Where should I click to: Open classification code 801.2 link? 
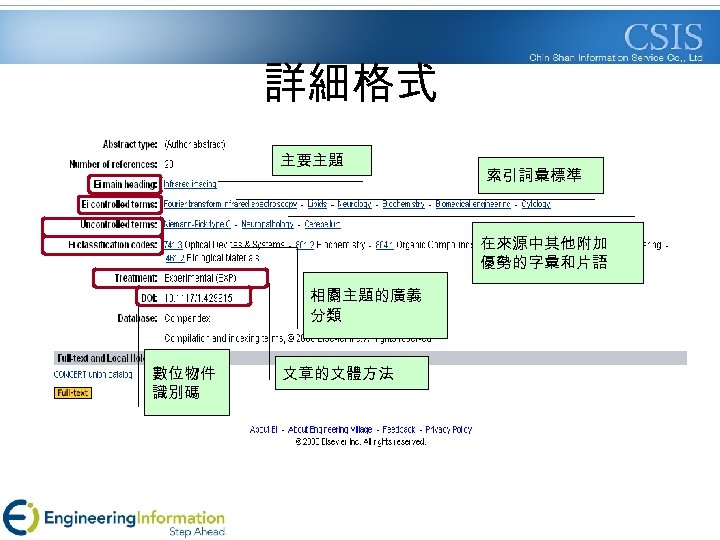(305, 245)
